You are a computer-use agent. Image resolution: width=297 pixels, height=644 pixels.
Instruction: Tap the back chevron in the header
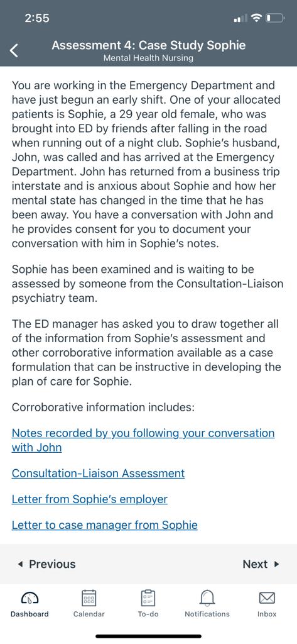tap(14, 51)
